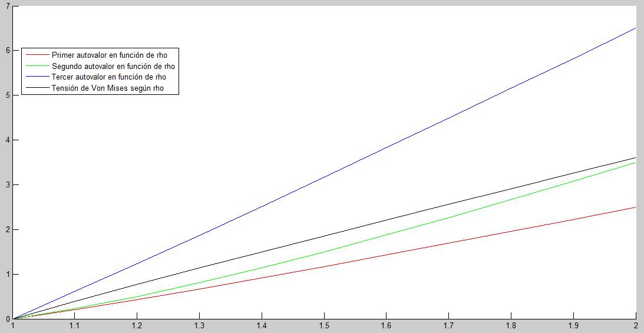Image resolution: width=644 pixels, height=333 pixels.
Task: Click the right end of the red curve
Action: (635, 207)
